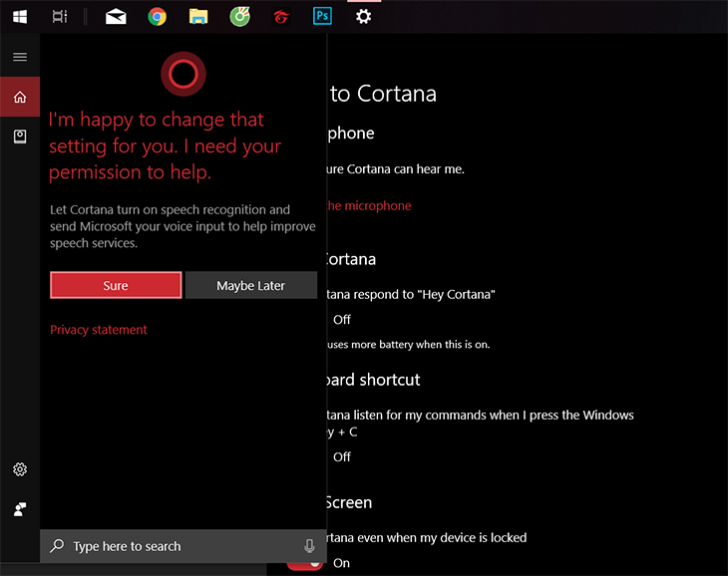Open the Feedback icon in Cortana sidebar
Screen dimensions: 728x576
tap(20, 509)
